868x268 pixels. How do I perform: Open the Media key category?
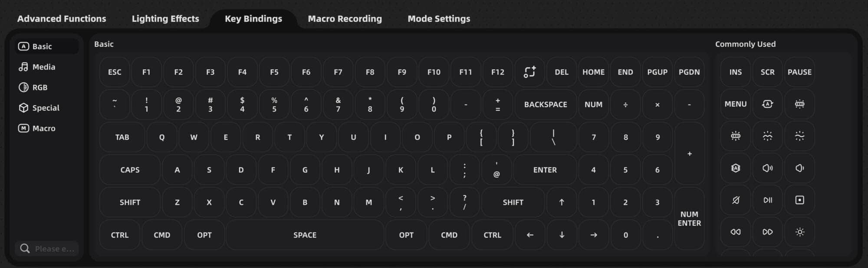[x=43, y=66]
